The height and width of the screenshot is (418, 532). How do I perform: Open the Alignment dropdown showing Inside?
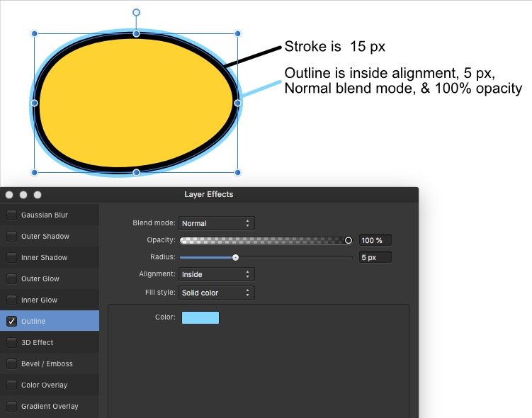[x=217, y=274]
